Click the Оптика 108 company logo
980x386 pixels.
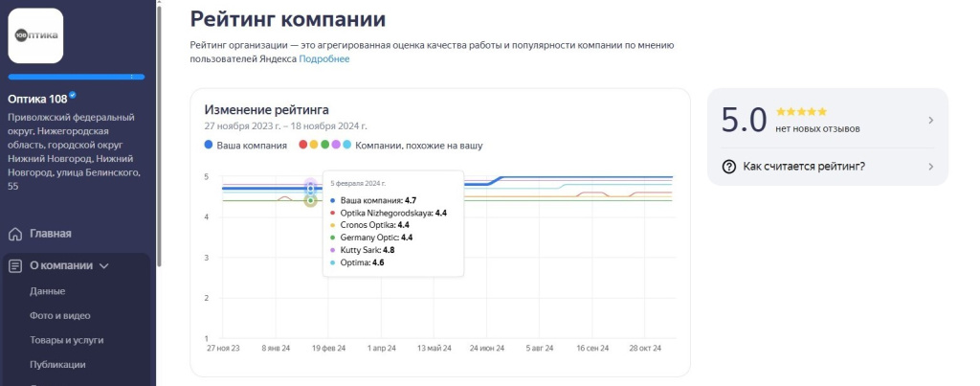(35, 35)
